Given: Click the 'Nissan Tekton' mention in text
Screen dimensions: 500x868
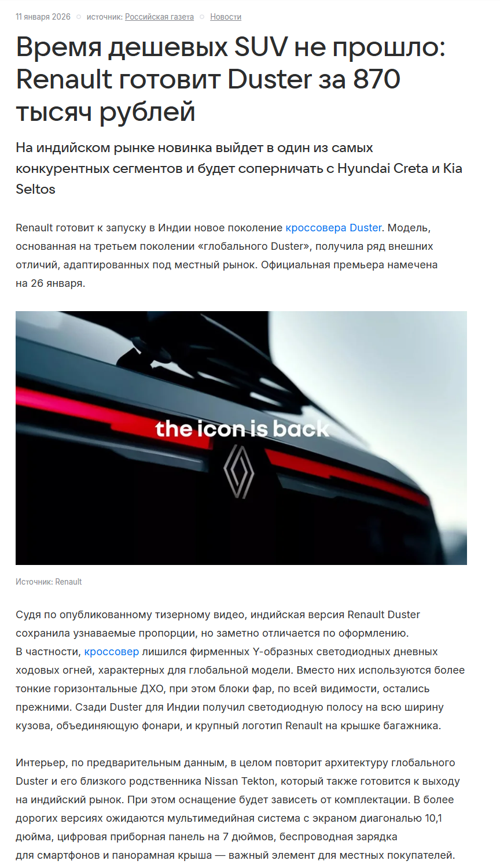Looking at the screenshot, I should (240, 781).
